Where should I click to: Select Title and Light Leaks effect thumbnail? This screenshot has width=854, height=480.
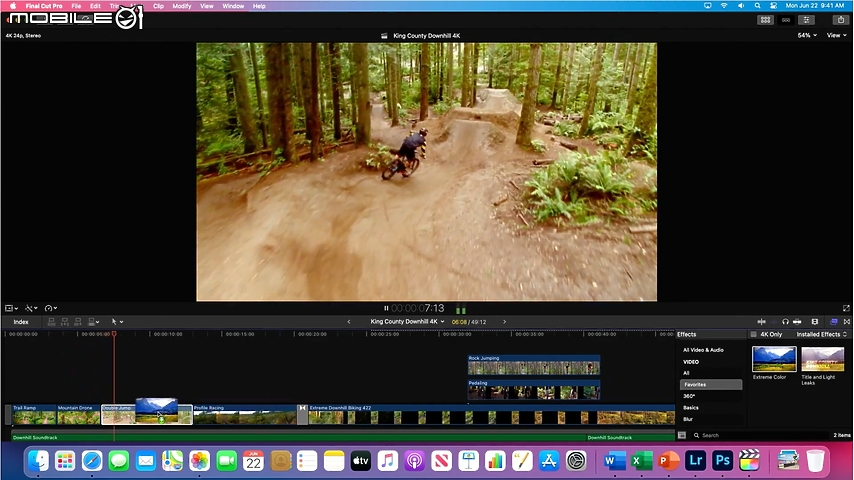tap(822, 359)
